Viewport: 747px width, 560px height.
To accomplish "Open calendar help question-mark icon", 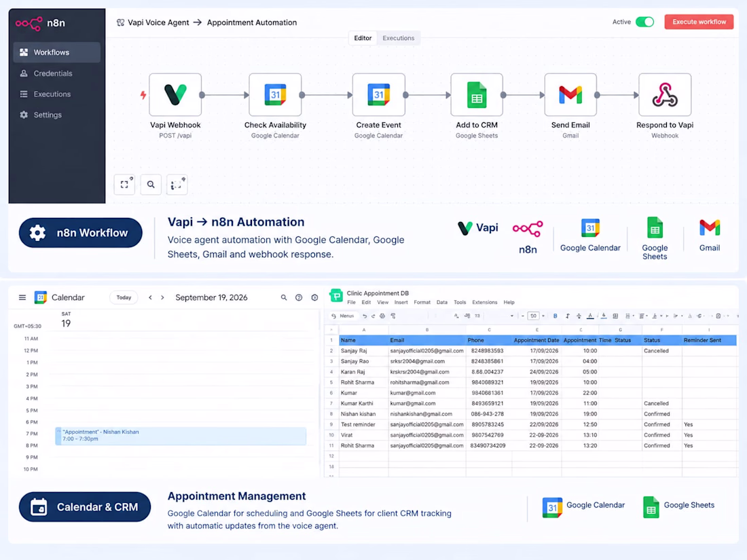I will (299, 297).
